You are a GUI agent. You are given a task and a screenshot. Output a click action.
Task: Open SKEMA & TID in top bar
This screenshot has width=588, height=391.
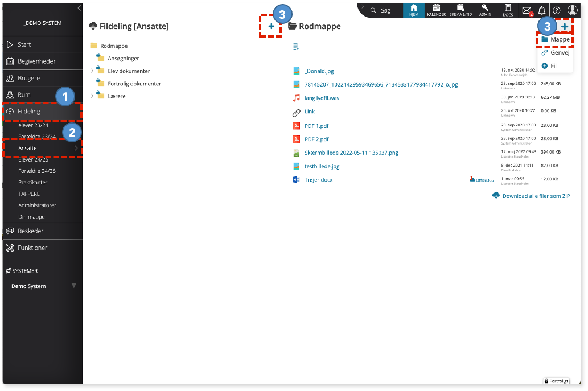(460, 10)
